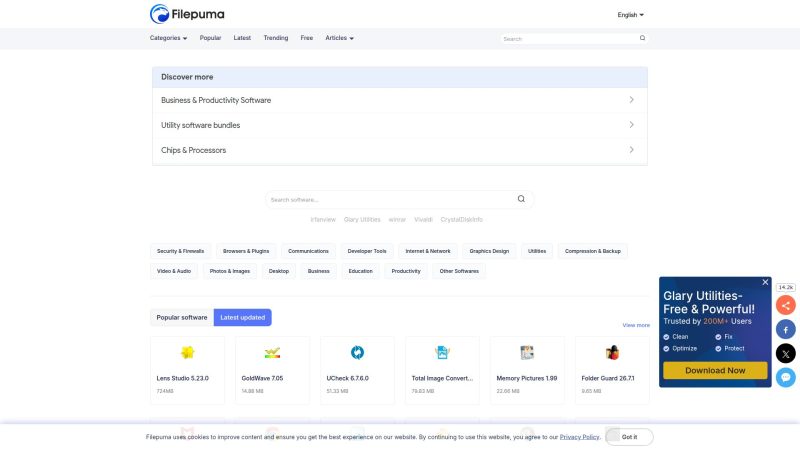This screenshot has width=800, height=450.
Task: Select Other Softwares category
Action: point(459,271)
